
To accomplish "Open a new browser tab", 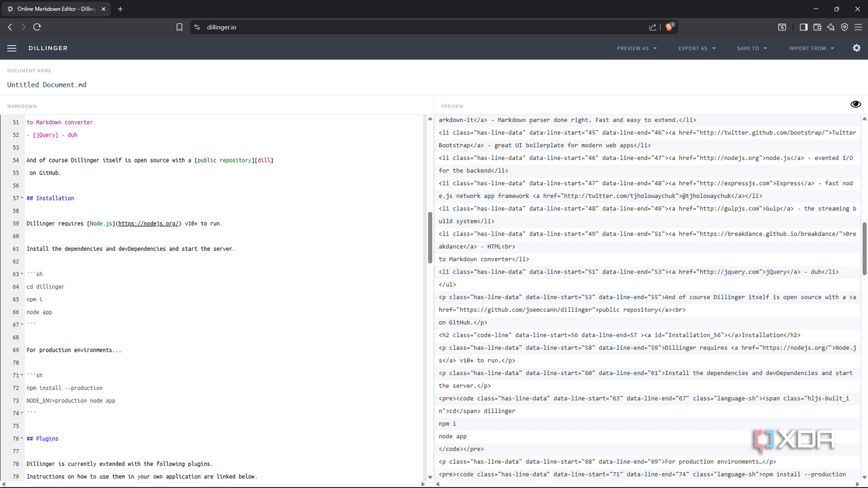I will click(120, 8).
